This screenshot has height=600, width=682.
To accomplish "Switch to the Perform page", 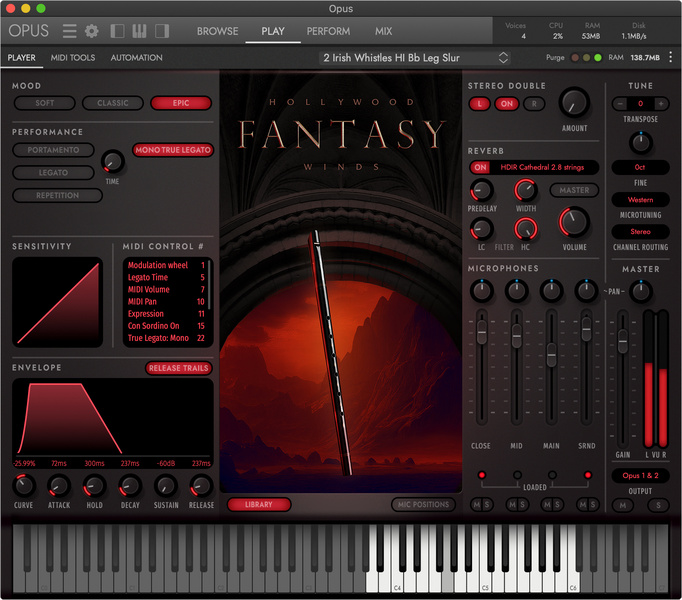I will tap(328, 31).
